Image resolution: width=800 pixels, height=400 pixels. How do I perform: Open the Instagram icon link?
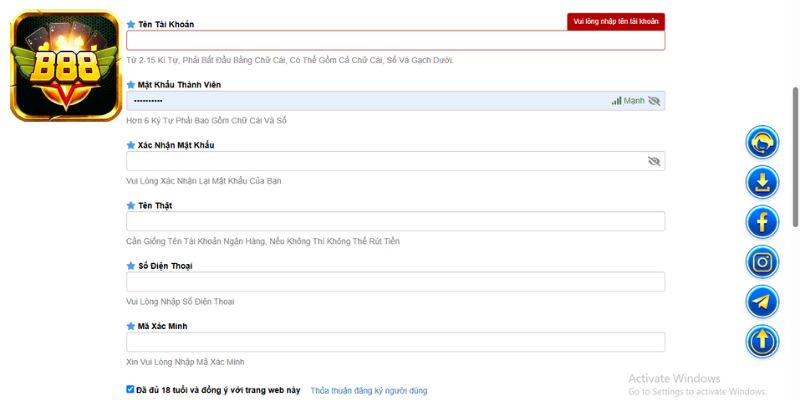(762, 262)
